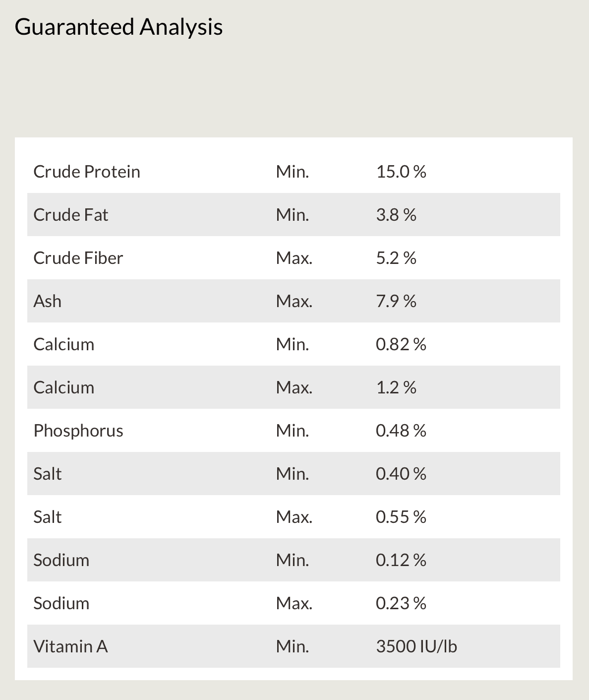Click the 7.9 % ash value

tap(396, 301)
